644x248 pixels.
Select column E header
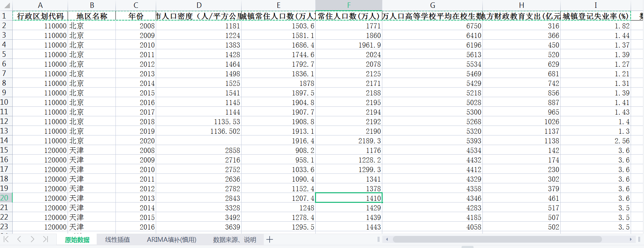coord(278,5)
